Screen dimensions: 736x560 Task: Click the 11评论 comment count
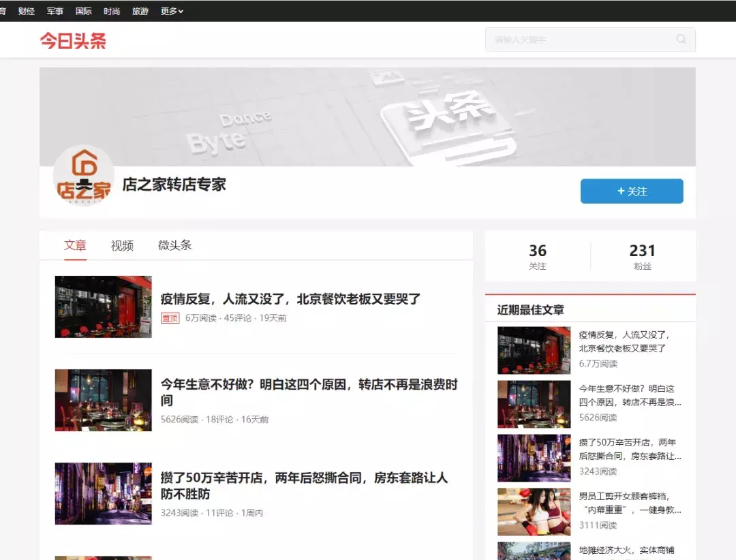[219, 512]
